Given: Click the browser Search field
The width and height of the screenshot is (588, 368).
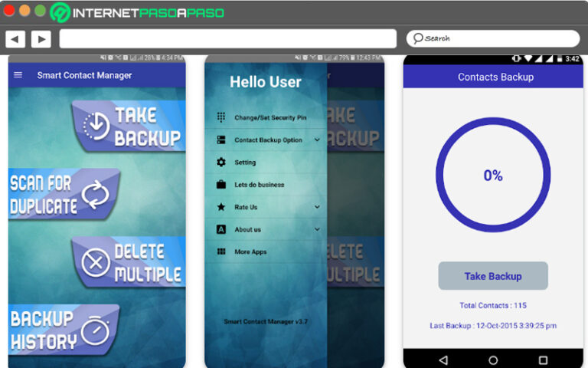Looking at the screenshot, I should click(492, 38).
